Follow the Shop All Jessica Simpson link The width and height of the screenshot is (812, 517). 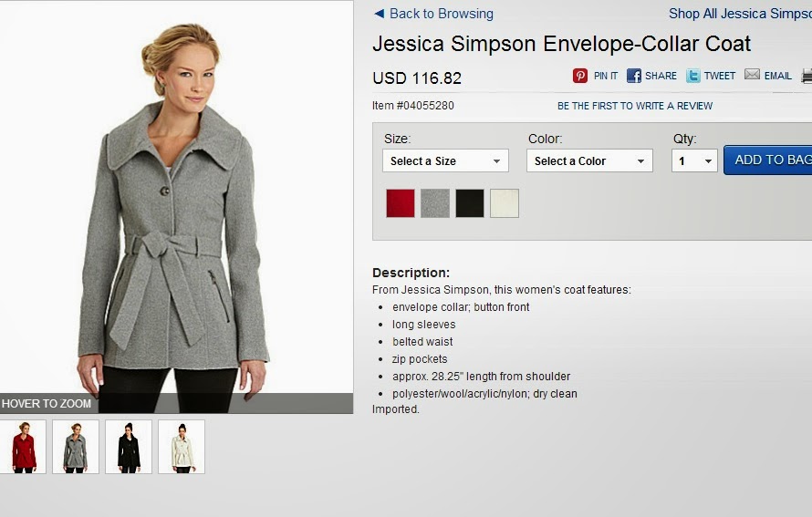740,14
